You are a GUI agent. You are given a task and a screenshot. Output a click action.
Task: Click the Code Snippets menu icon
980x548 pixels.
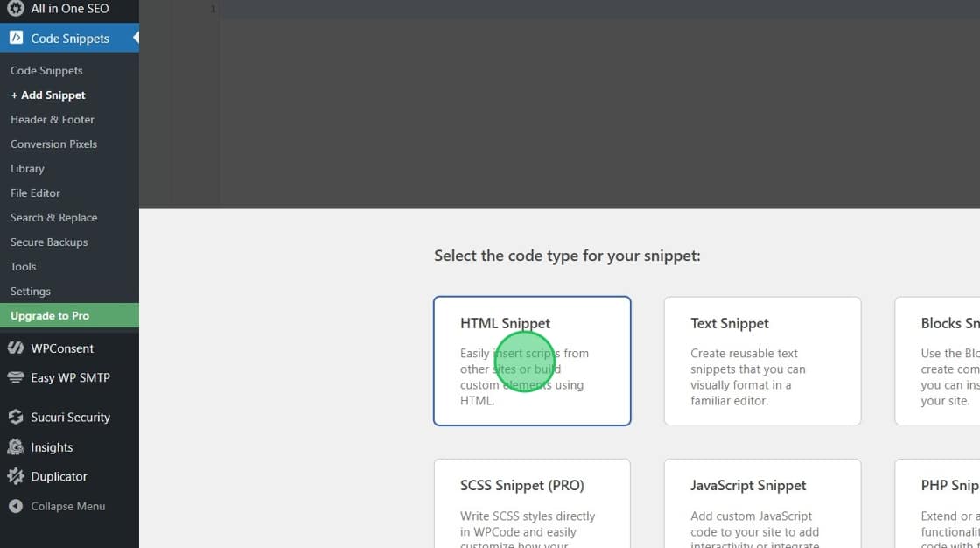(16, 39)
